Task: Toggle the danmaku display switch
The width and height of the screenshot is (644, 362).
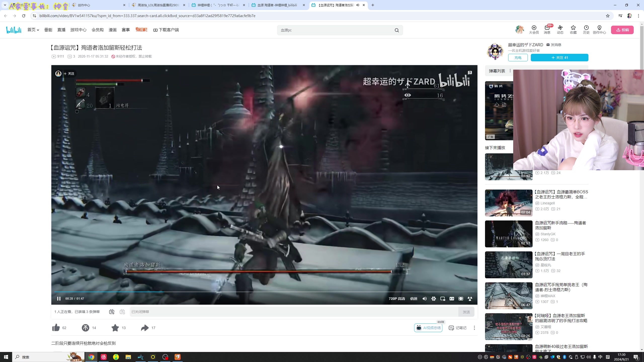Action: (112, 312)
